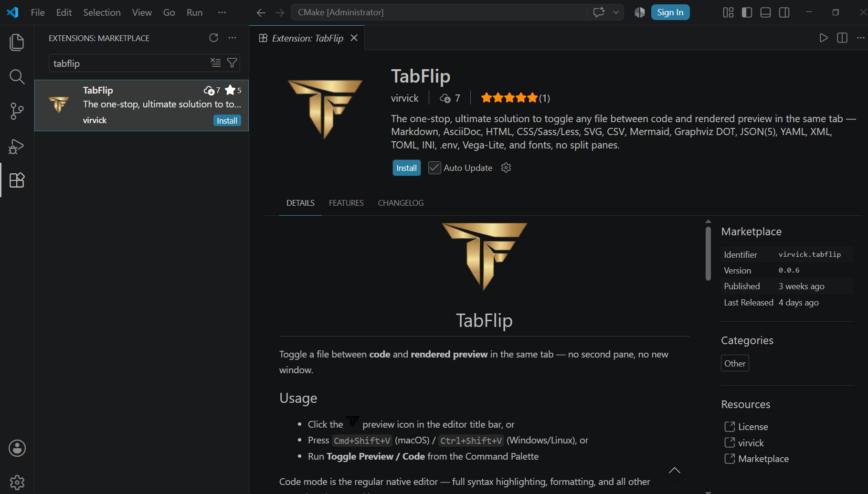Switch to the CHANGELOG tab
Image resolution: width=868 pixels, height=494 pixels.
tap(401, 203)
